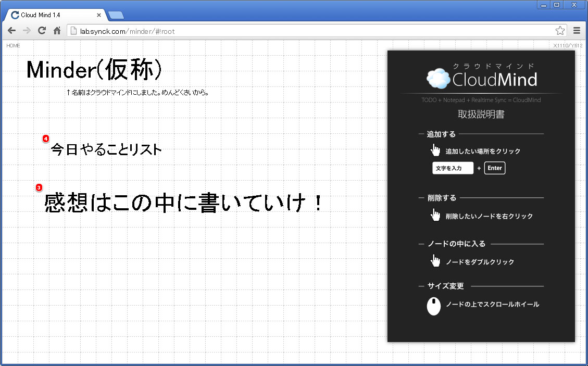
Task: Click the browser Forward arrow
Action: pos(27,31)
